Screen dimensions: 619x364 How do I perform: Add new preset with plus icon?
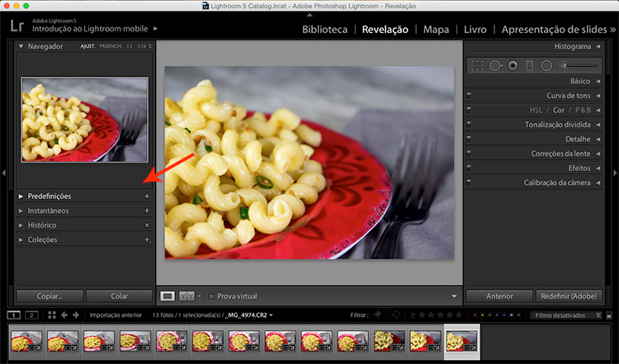(147, 196)
